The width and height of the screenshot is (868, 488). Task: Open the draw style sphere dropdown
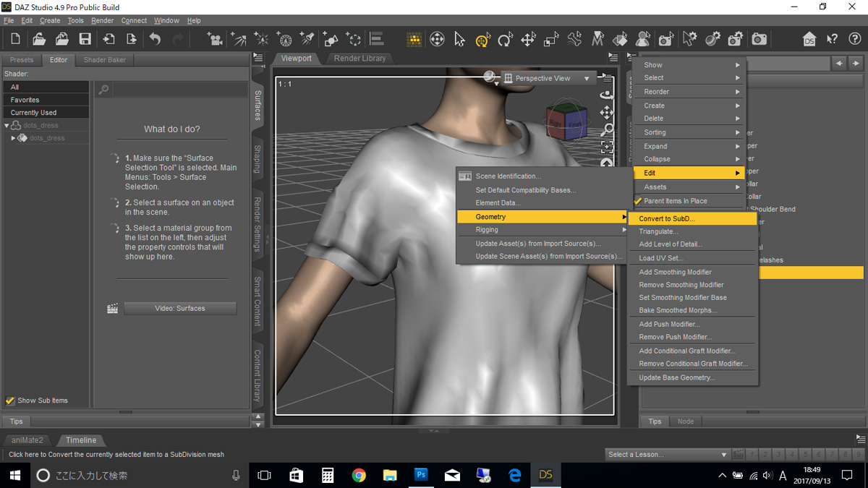[491, 77]
